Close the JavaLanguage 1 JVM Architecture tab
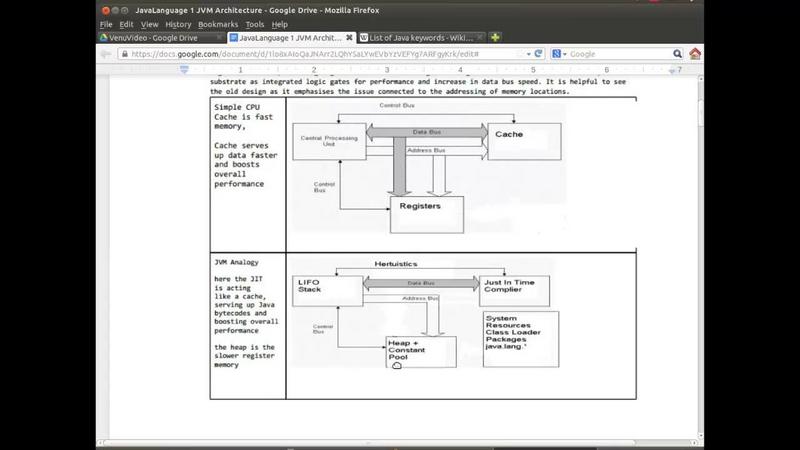The width and height of the screenshot is (800, 450). pos(349,38)
